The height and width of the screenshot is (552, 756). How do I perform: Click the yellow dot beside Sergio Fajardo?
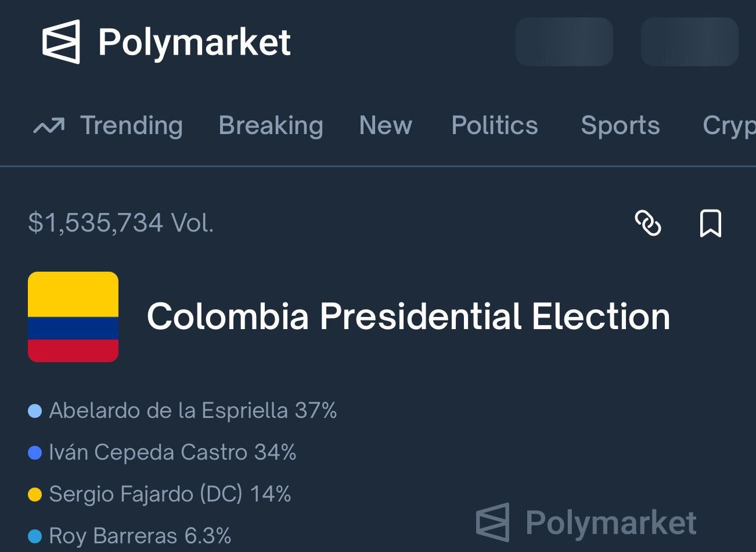[x=35, y=495]
